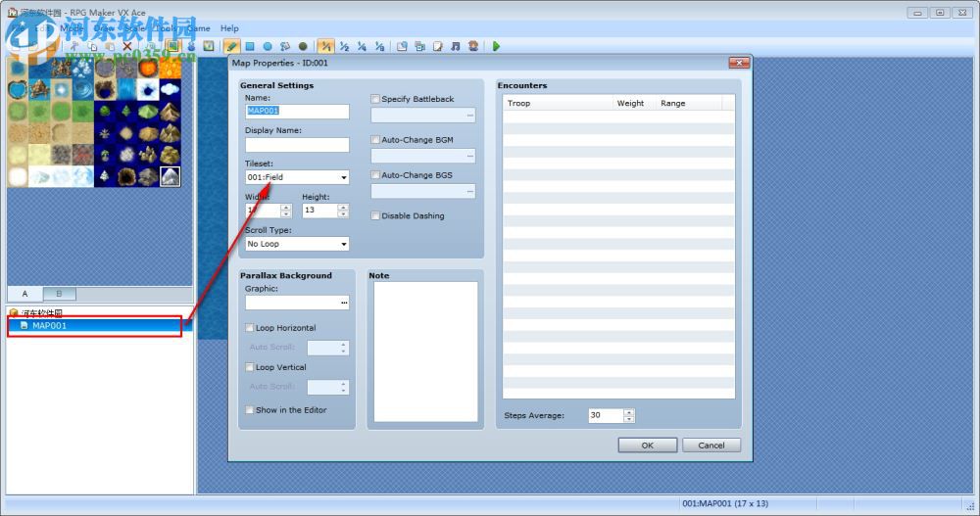
Task: Open the Mode menu
Action: point(72,28)
